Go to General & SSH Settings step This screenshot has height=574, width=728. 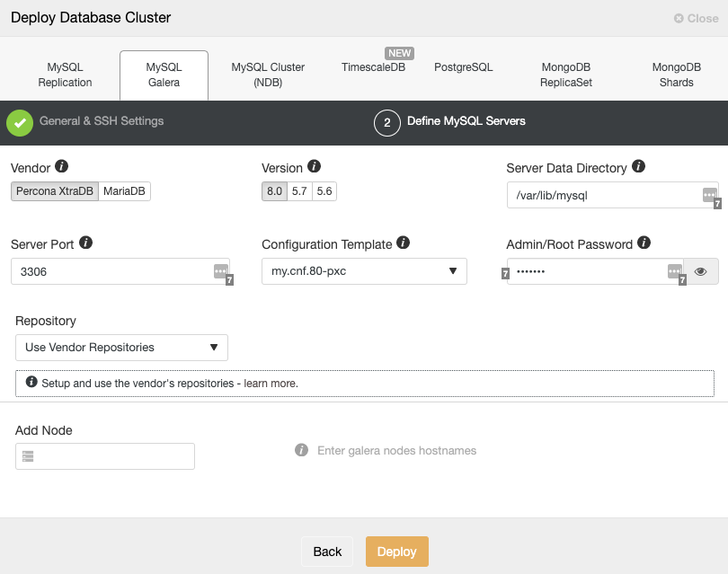[x=102, y=121]
